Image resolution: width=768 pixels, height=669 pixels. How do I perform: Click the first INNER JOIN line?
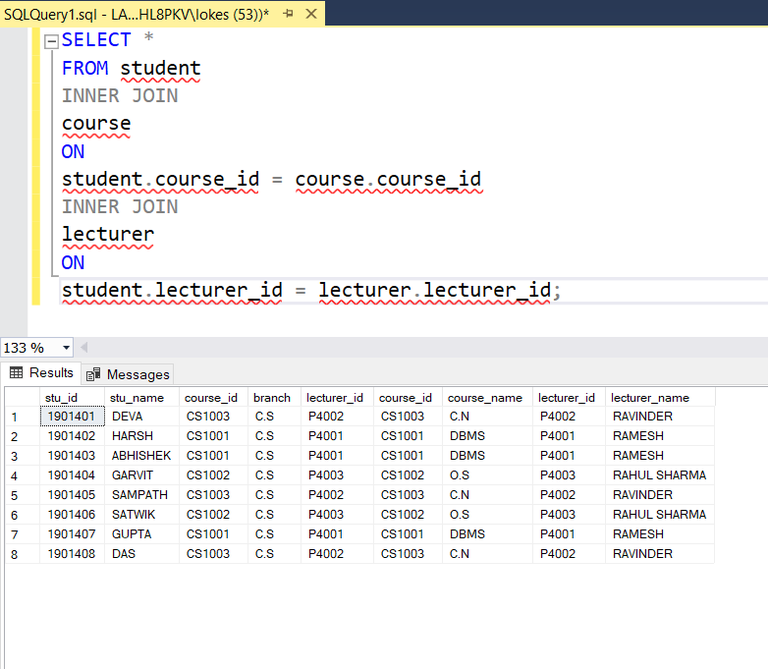coord(120,96)
